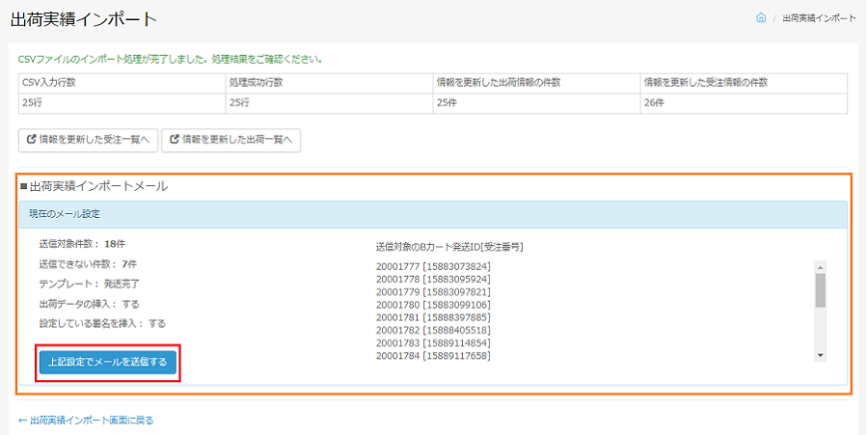Click the 送信対象件数: 18件 line
Image resolution: width=868 pixels, height=435 pixels.
[83, 244]
